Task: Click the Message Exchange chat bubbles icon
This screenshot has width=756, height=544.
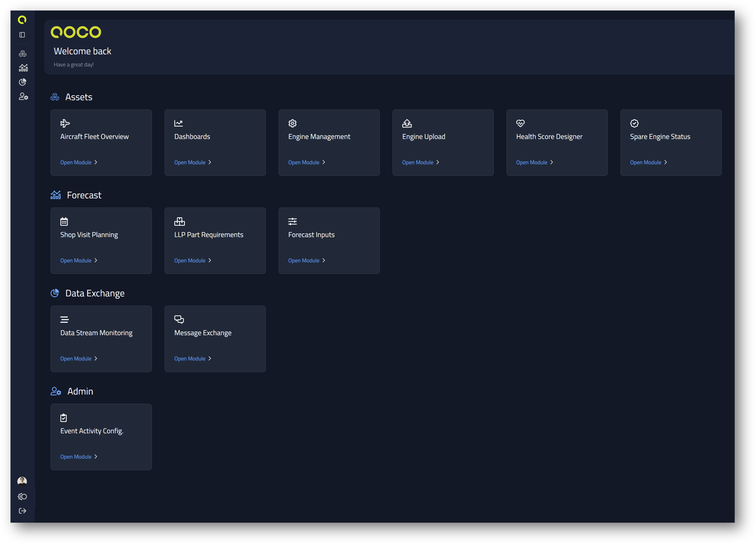Action: [179, 319]
